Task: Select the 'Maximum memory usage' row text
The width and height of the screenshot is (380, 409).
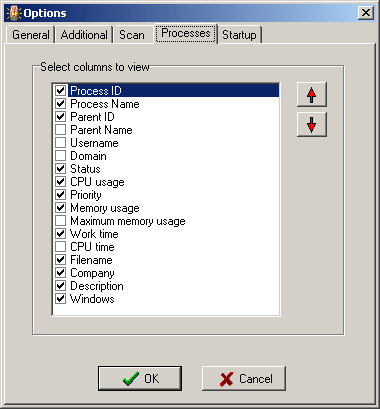Action: [128, 221]
